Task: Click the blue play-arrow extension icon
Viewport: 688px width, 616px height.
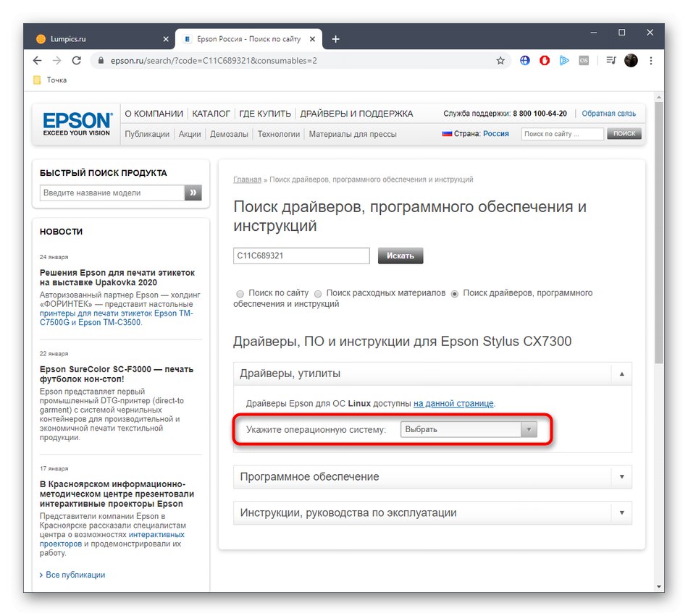Action: tap(564, 61)
